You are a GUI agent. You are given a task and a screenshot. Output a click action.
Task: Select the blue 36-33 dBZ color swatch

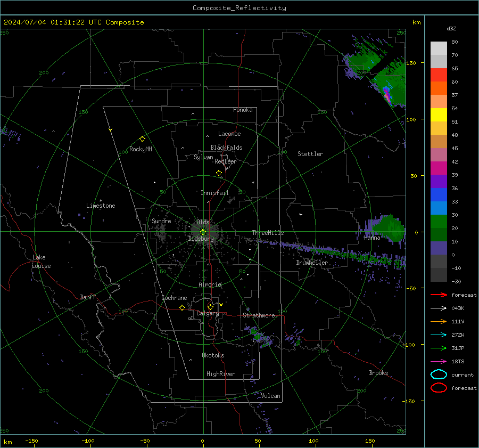click(439, 195)
